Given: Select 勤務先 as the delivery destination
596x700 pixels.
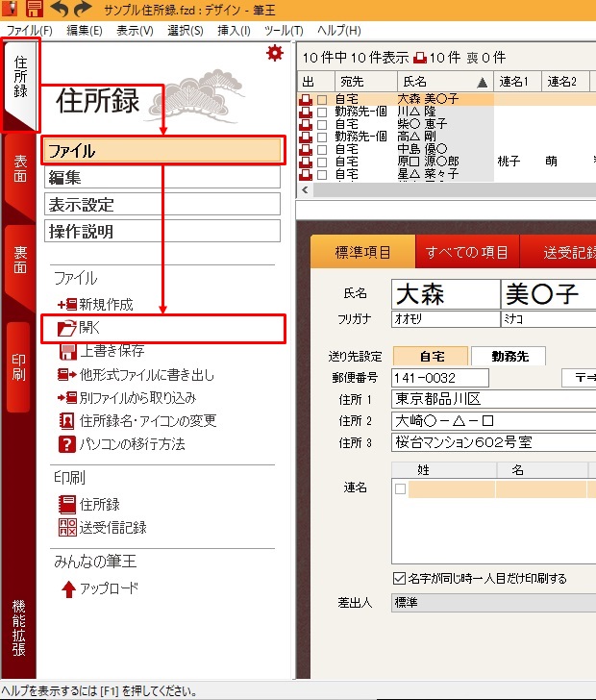Looking at the screenshot, I should pos(507,356).
